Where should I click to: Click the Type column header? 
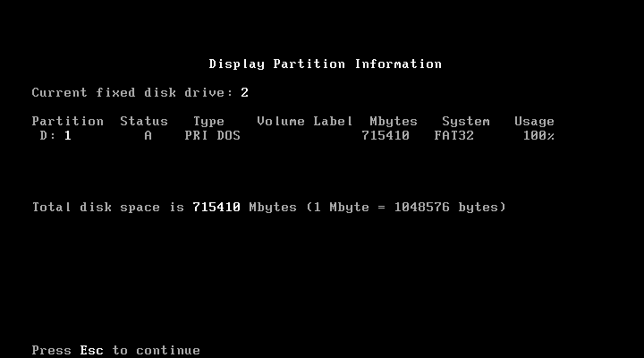click(x=208, y=122)
